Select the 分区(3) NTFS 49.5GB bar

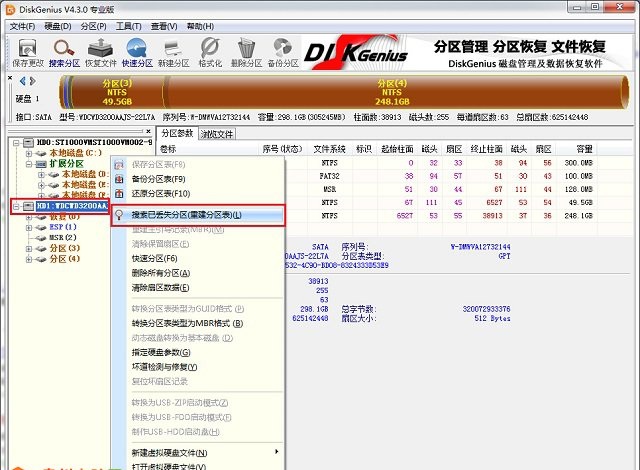[118, 92]
